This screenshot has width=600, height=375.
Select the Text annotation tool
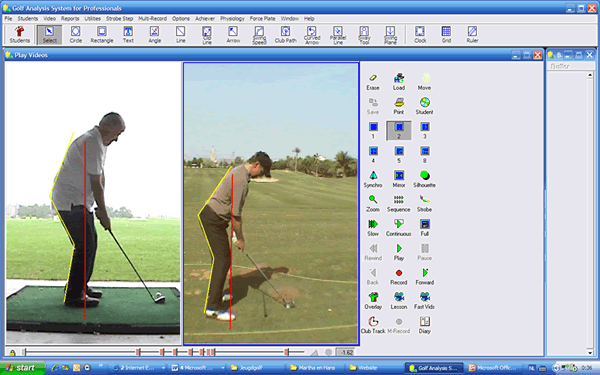[128, 35]
